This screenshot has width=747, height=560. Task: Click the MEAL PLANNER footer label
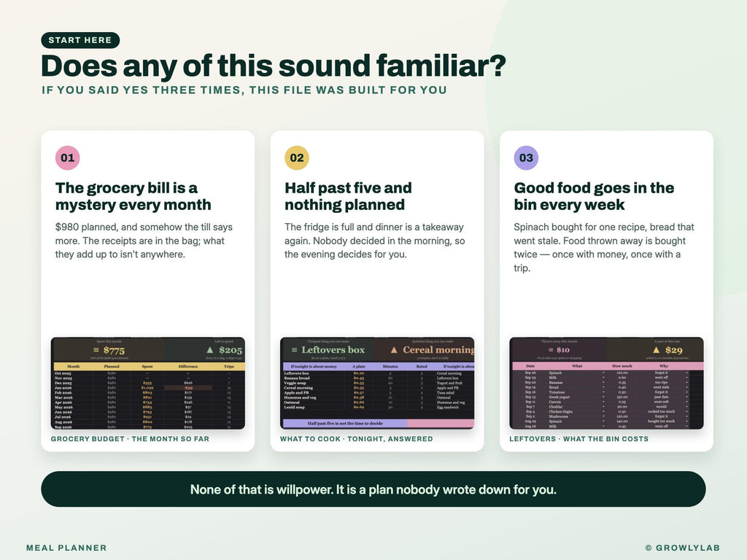[66, 548]
